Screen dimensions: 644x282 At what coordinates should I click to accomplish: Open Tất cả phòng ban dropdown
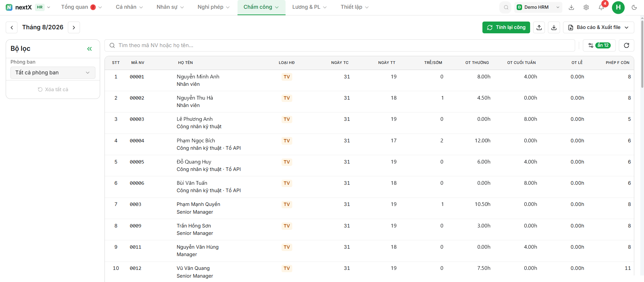click(53, 73)
